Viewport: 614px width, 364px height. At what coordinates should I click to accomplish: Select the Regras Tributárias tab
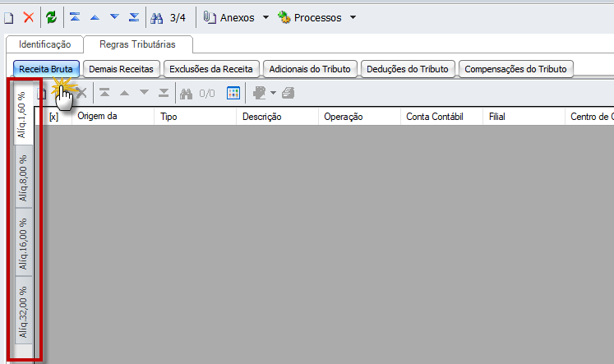click(x=137, y=44)
